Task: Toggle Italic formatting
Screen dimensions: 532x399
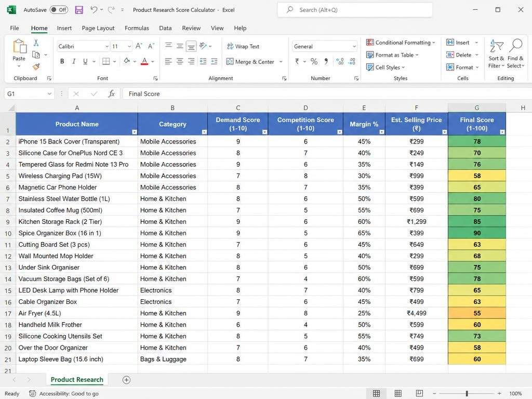Action: click(x=74, y=61)
